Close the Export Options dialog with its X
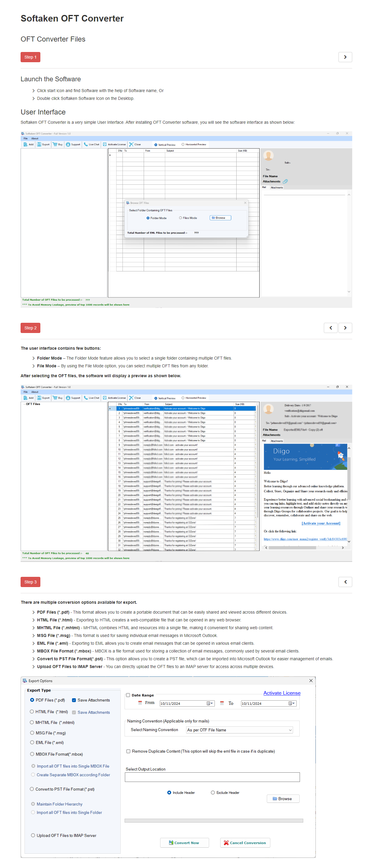This screenshot has height=868, width=380. point(311,680)
